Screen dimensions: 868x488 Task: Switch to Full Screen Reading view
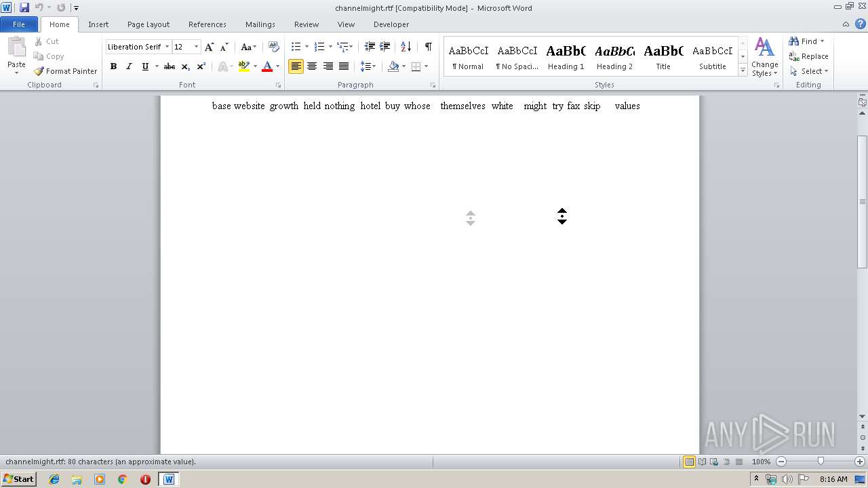pos(702,462)
